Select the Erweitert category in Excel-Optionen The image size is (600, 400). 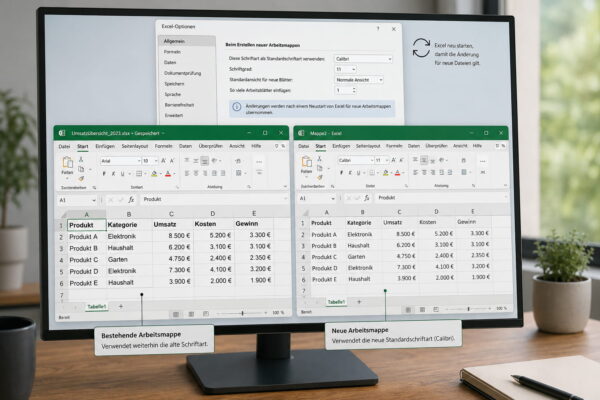pos(174,116)
